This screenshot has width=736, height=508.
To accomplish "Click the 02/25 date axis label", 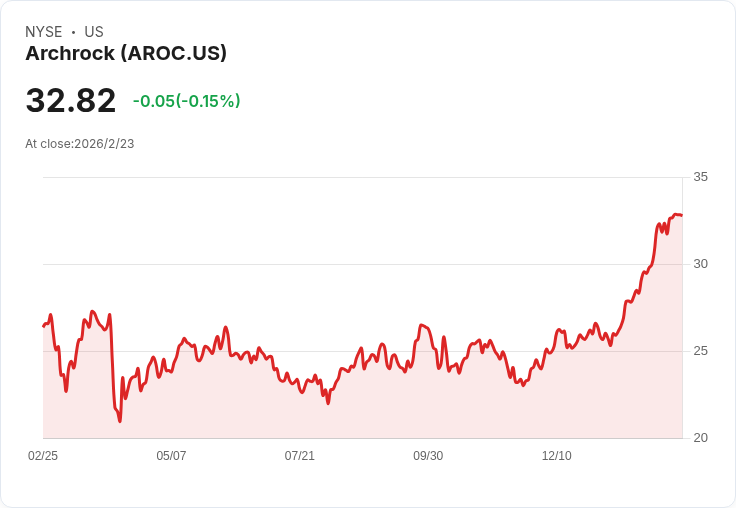I will coord(43,455).
